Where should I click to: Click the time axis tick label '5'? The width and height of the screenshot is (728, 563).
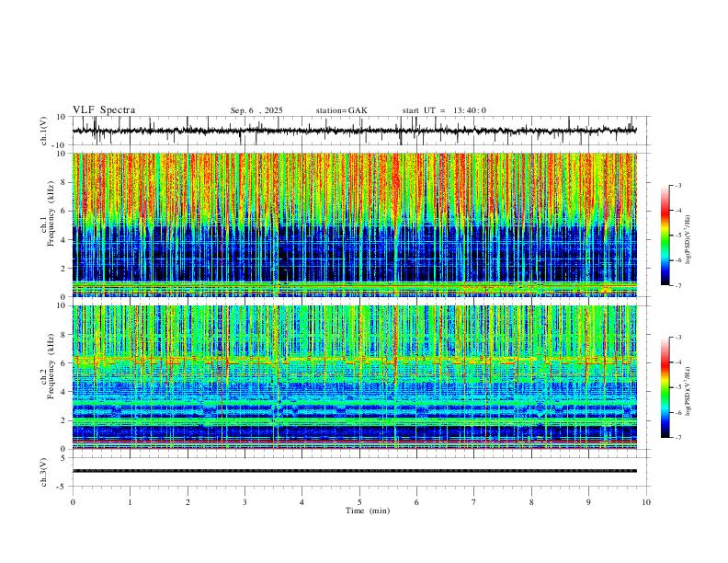[x=359, y=502]
